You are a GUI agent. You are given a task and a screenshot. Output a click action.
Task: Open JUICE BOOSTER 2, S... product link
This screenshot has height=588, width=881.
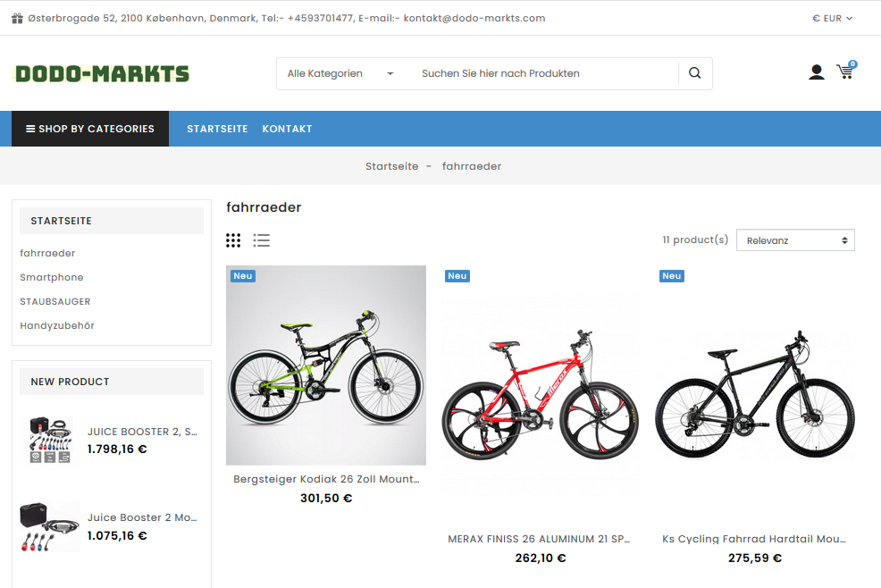click(x=142, y=432)
